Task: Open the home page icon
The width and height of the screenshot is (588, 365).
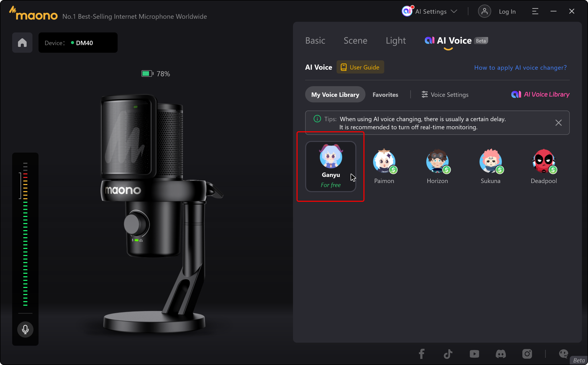Action: [22, 43]
